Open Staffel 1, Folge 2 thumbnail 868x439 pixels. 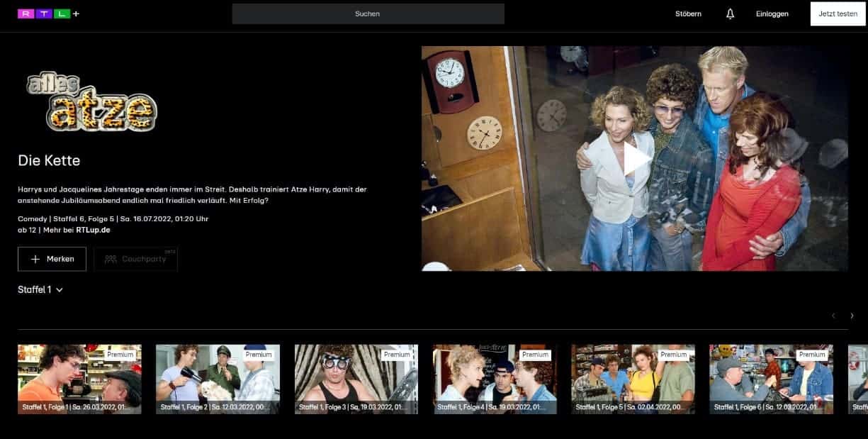pos(218,379)
